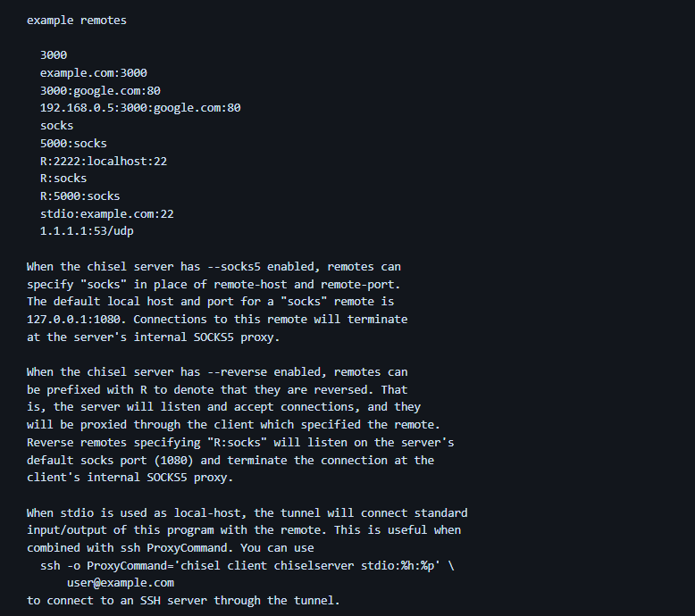Click the "127.0.0.1:1080" default address text

pyautogui.click(x=77, y=320)
